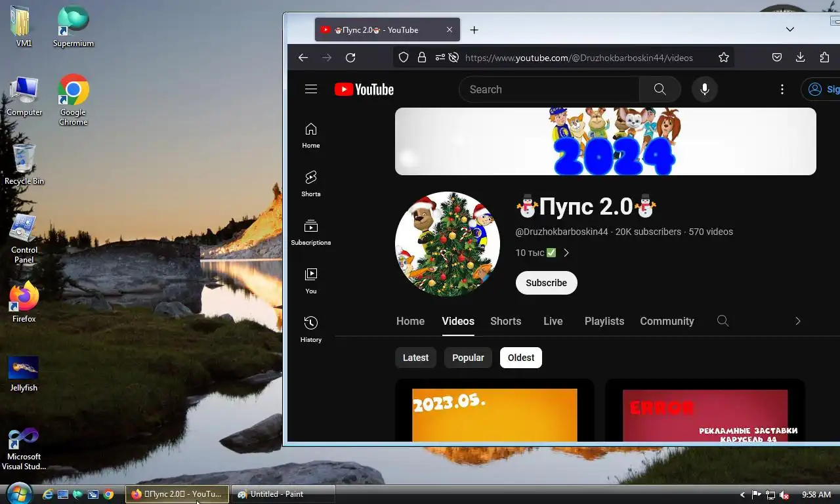Open the site permissions icon in the address bar
The image size is (840, 504).
tap(440, 58)
